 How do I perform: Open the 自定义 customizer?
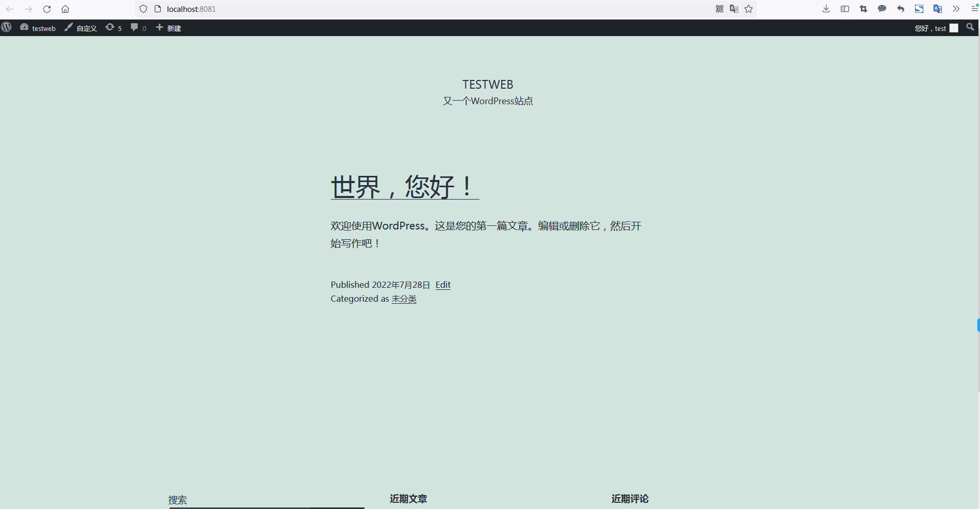point(80,28)
